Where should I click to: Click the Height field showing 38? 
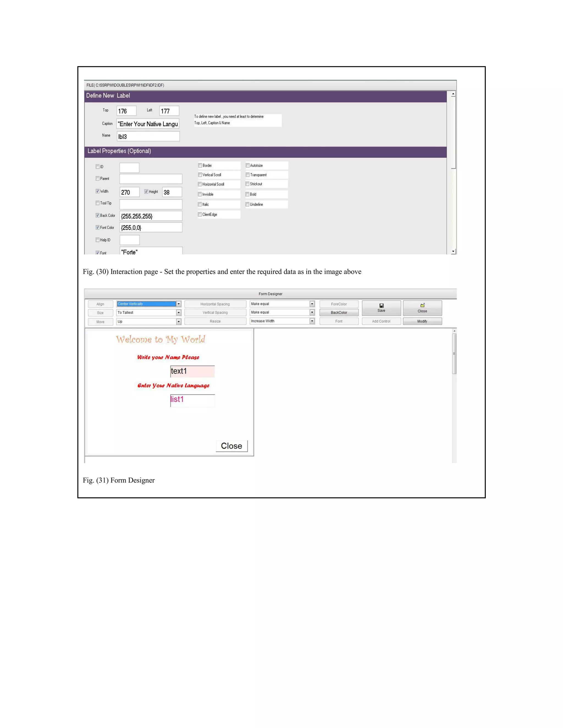(x=172, y=192)
